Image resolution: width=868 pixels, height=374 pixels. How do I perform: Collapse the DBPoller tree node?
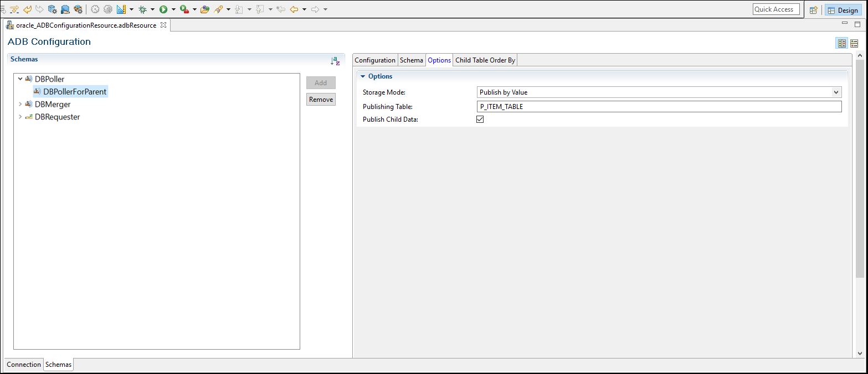(x=20, y=79)
